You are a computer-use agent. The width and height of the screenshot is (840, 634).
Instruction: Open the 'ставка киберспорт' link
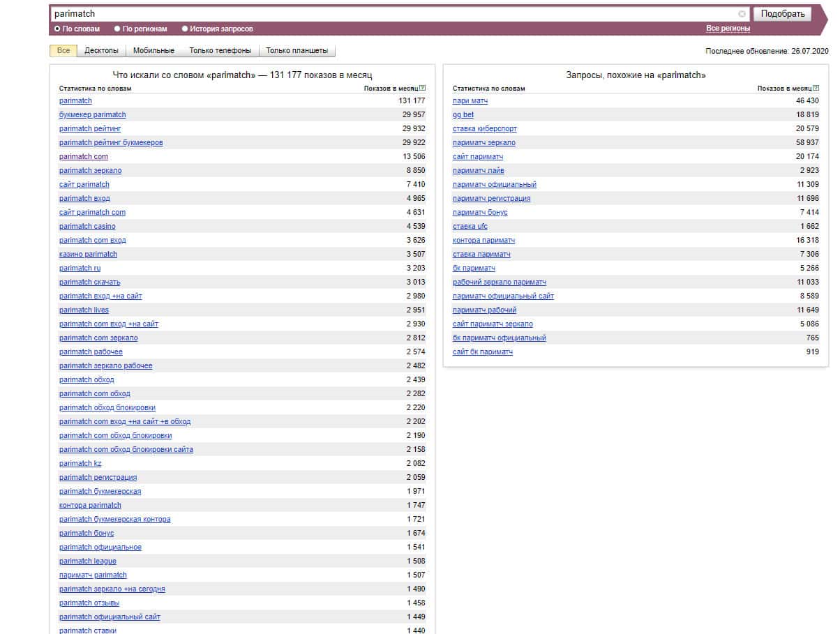pyautogui.click(x=484, y=129)
